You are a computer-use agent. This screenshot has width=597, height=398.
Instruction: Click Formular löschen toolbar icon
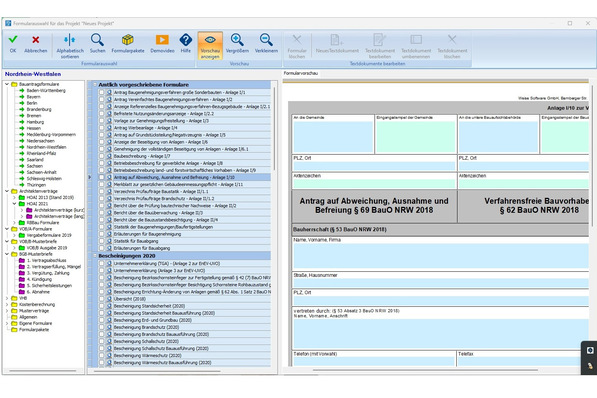tap(297, 39)
